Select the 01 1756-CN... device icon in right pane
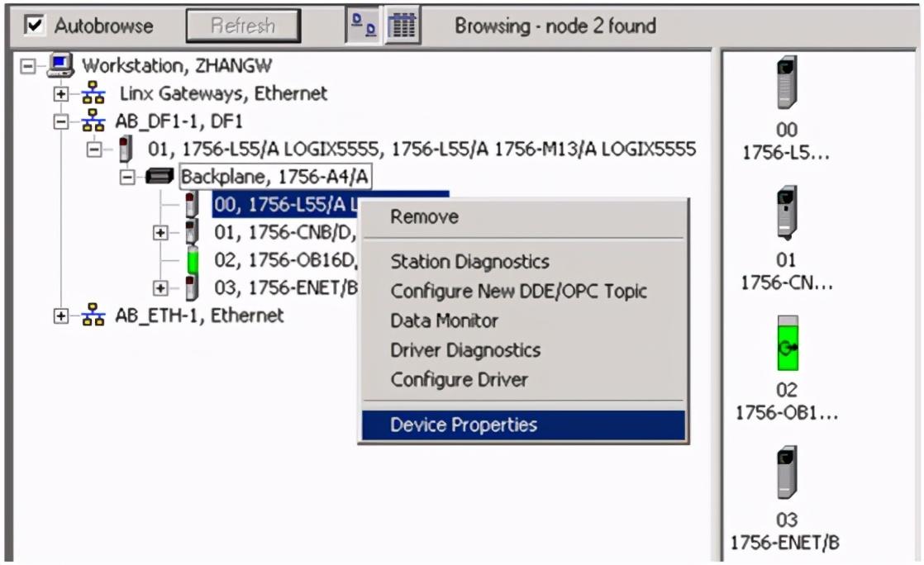 click(x=787, y=212)
